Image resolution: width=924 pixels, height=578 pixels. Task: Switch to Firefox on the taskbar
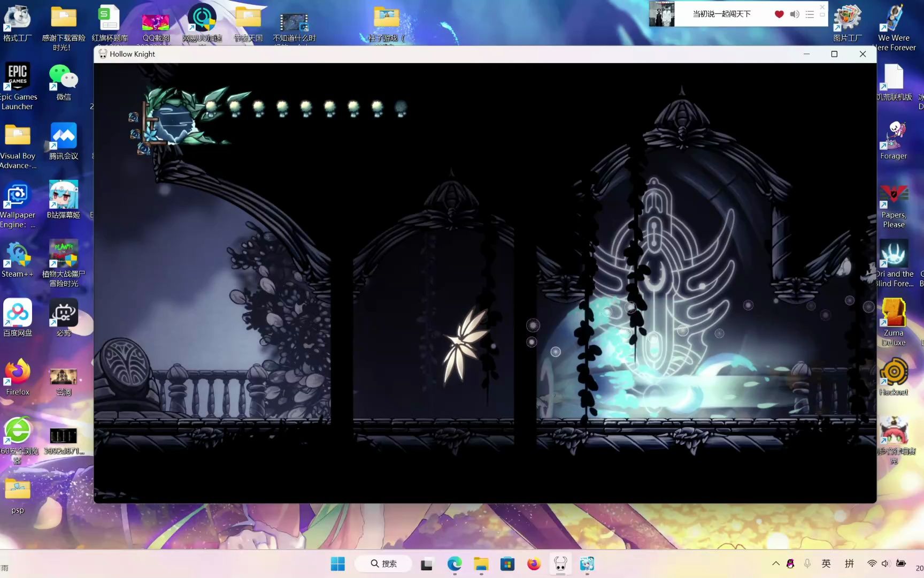tap(534, 564)
